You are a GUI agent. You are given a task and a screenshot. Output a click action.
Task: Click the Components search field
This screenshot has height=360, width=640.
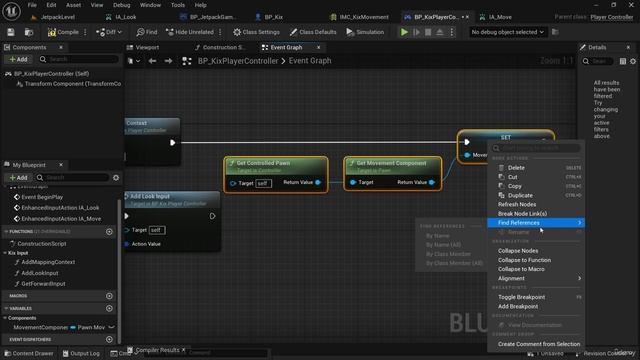point(78,59)
